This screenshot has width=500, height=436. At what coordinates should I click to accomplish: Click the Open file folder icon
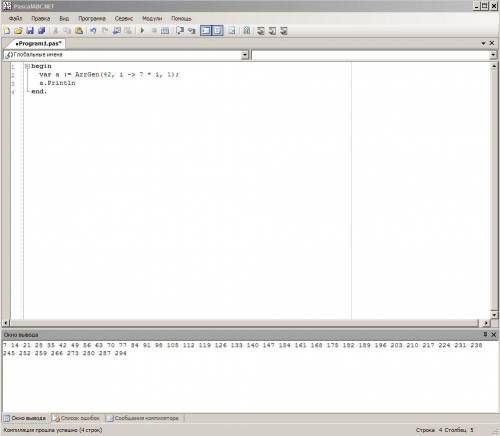(18, 31)
